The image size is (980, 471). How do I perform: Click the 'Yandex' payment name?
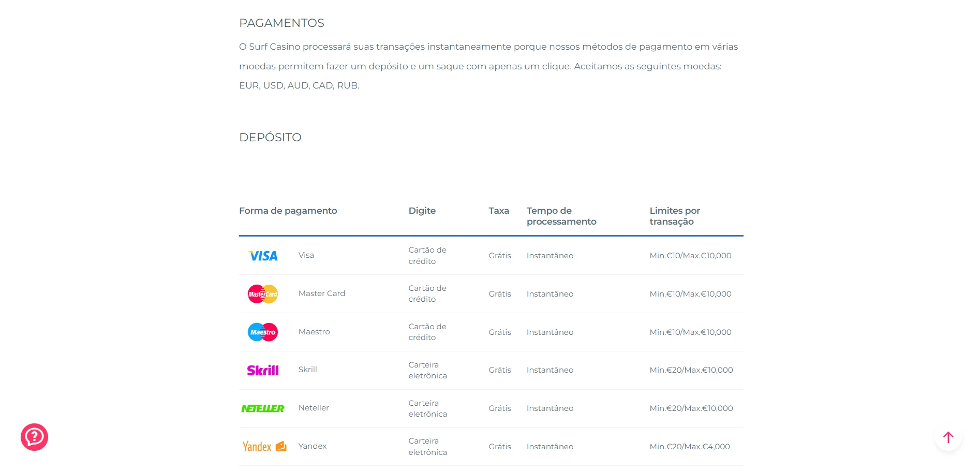click(x=313, y=446)
